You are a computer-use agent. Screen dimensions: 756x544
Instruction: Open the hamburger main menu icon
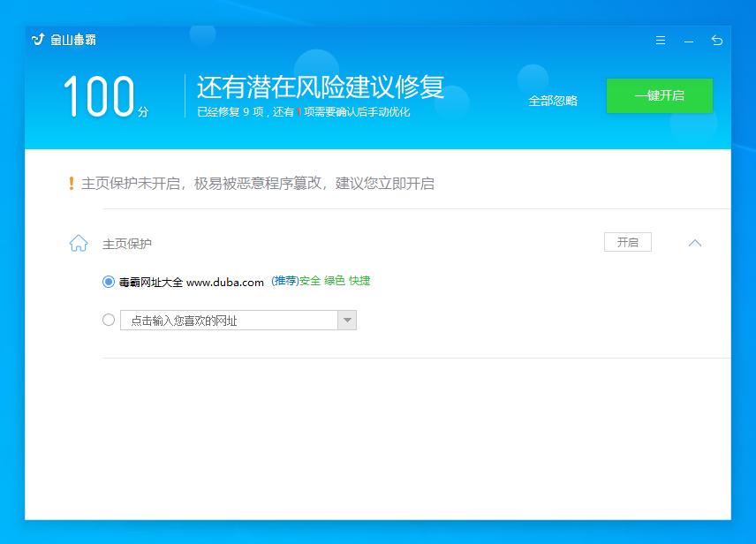tap(660, 41)
